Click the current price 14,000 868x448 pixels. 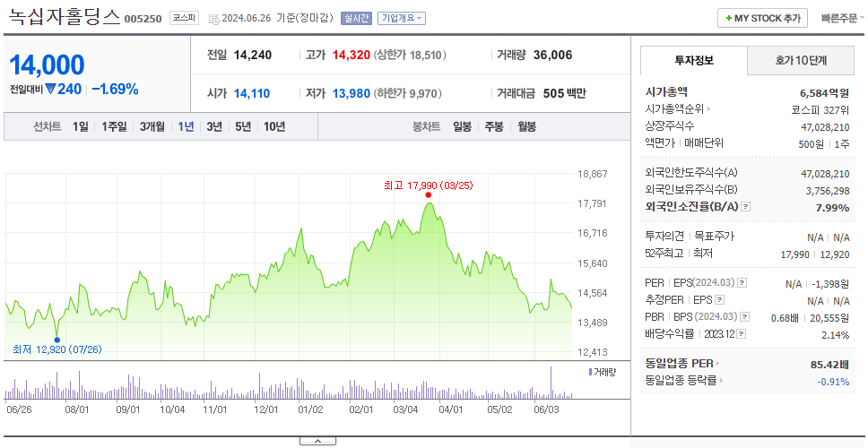click(47, 65)
